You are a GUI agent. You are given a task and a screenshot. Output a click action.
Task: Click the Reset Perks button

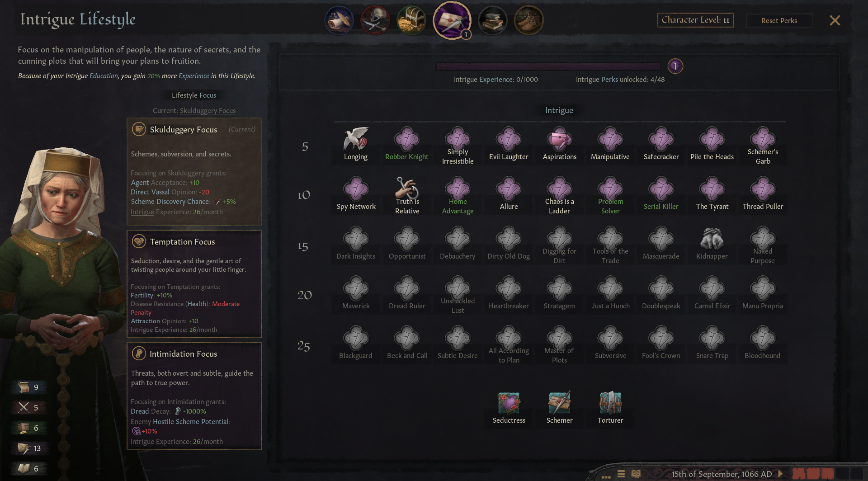779,20
